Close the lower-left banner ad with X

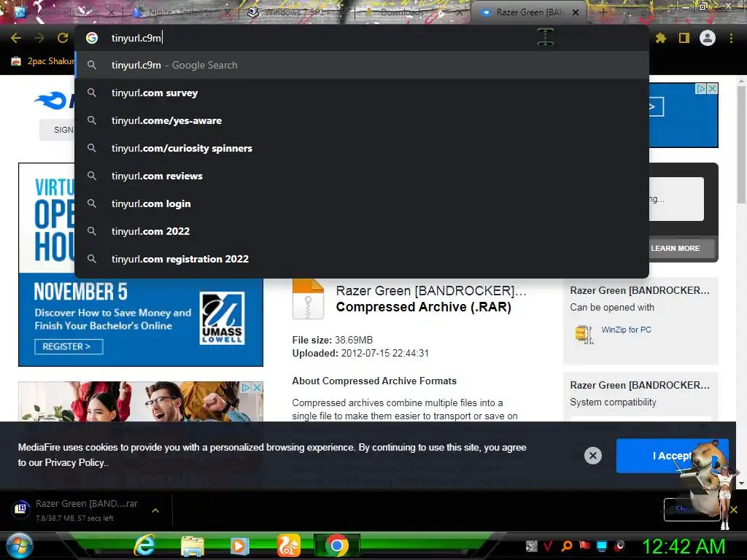tap(257, 388)
